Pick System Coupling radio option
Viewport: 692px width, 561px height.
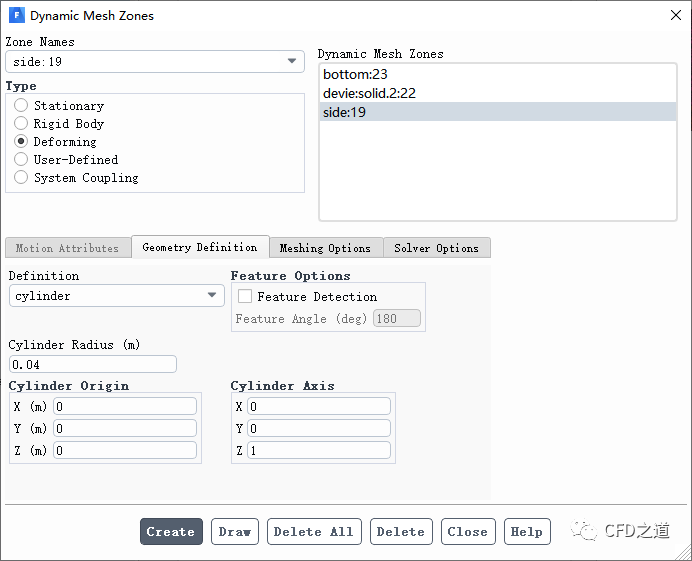click(21, 178)
